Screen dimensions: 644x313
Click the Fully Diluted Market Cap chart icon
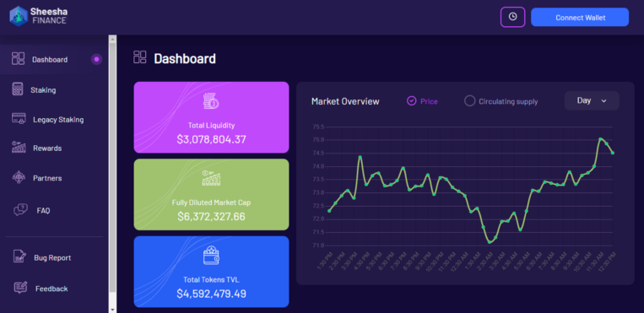[211, 177]
